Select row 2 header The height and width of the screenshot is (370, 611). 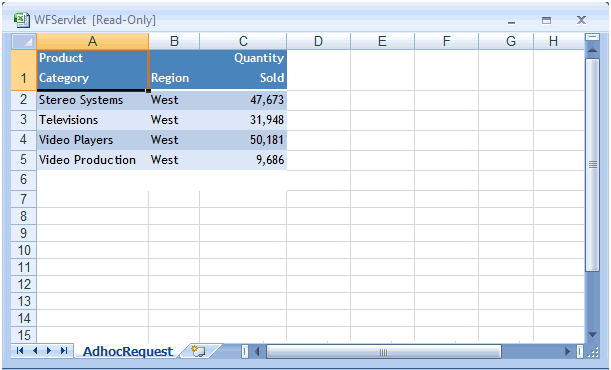(24, 100)
